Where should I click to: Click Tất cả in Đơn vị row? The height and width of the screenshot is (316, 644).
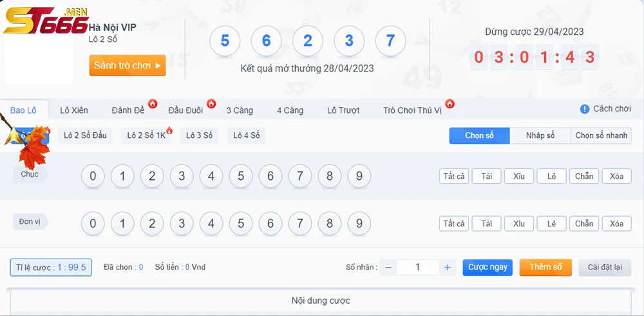[x=454, y=223]
